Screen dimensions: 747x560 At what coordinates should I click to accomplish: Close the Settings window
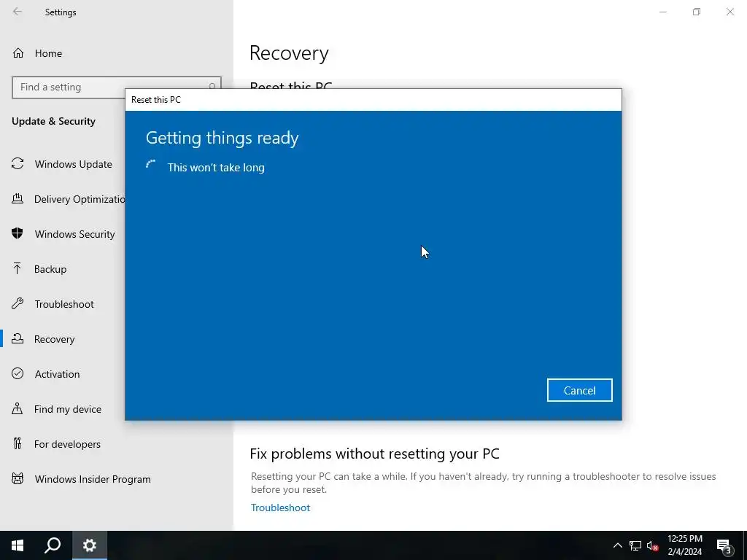click(x=729, y=12)
